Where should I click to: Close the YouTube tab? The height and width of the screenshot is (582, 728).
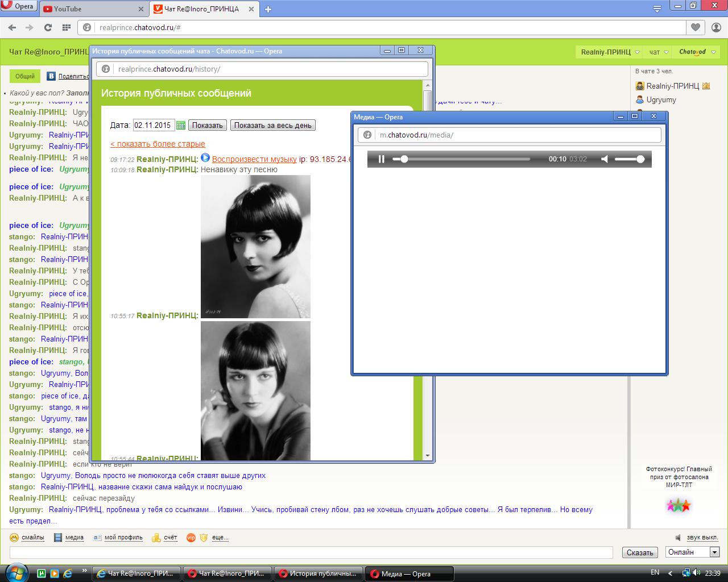(142, 9)
